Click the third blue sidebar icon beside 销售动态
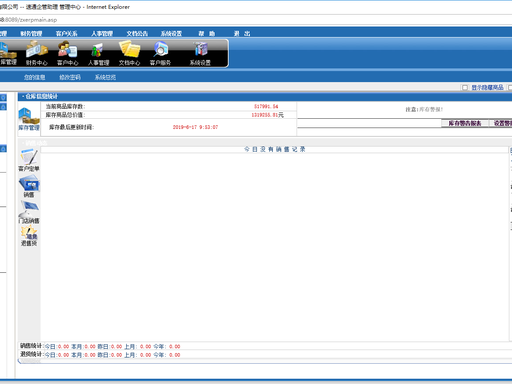 click(x=3, y=149)
